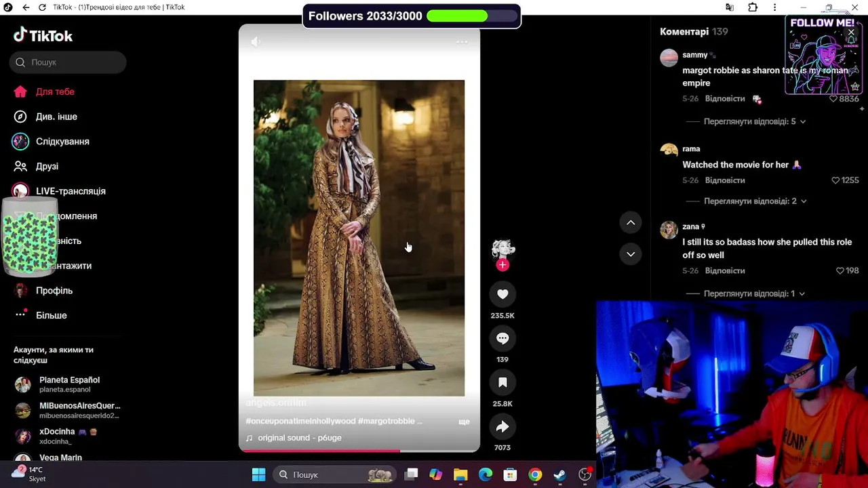
Task: Seek on the red video progress bar
Action: 359,450
